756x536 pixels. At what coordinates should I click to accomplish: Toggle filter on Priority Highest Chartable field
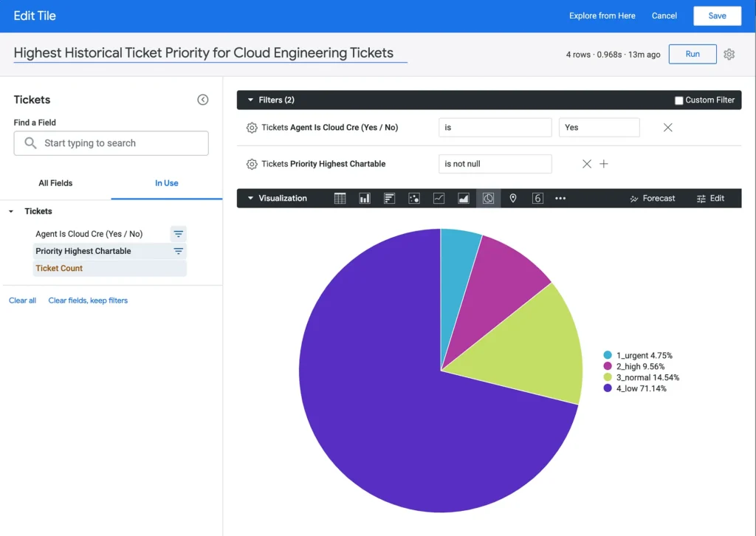(178, 252)
